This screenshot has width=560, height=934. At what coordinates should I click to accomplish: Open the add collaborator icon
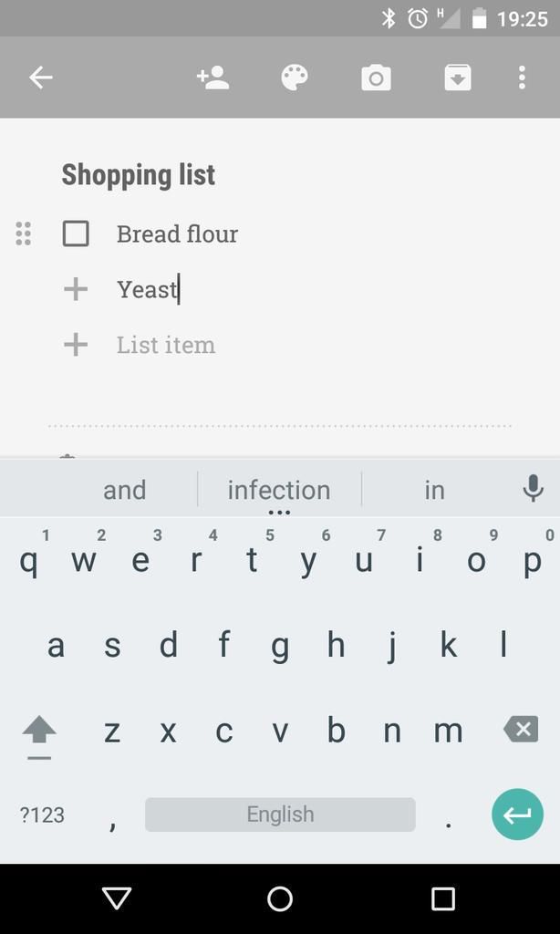coord(213,78)
